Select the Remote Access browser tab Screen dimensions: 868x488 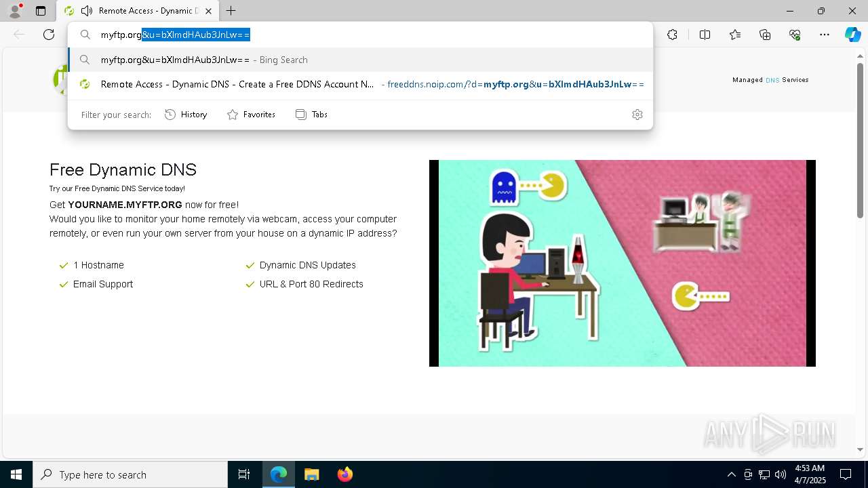(138, 11)
